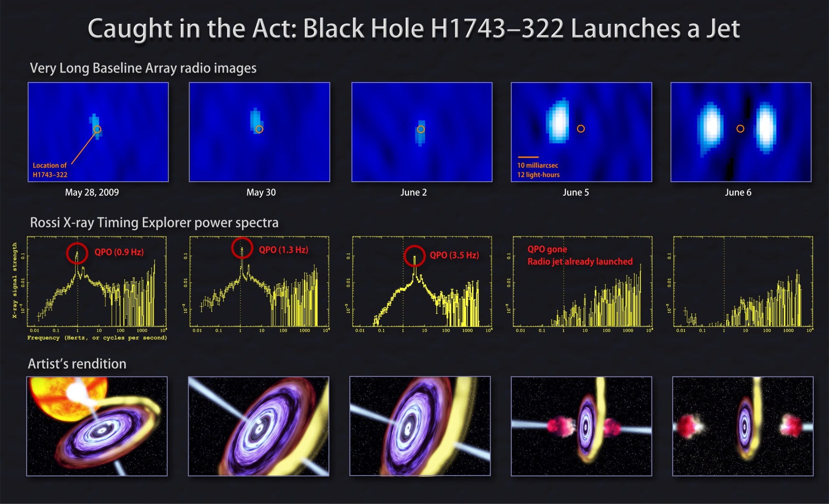Click the 'June 5' date caption
829x504 pixels.
pos(576,193)
